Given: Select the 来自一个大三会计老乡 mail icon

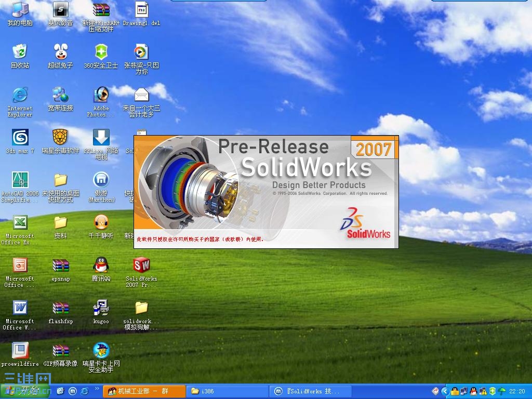Looking at the screenshot, I should [141, 102].
